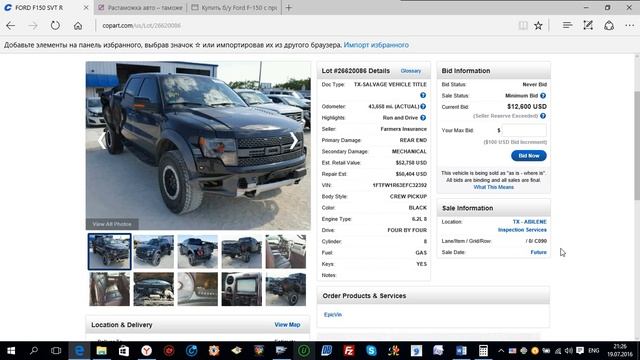Open TX - ABILENE location link

pyautogui.click(x=529, y=222)
